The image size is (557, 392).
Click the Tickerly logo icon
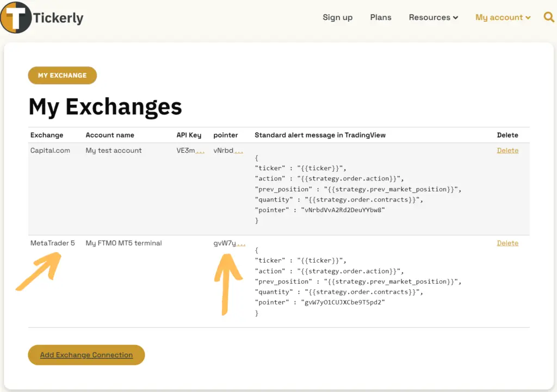pyautogui.click(x=16, y=17)
